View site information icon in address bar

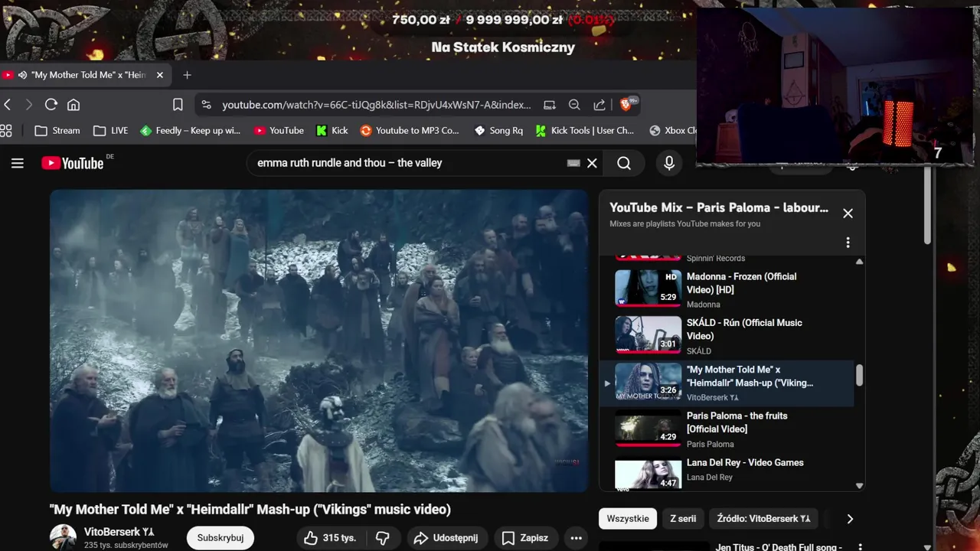click(x=206, y=105)
